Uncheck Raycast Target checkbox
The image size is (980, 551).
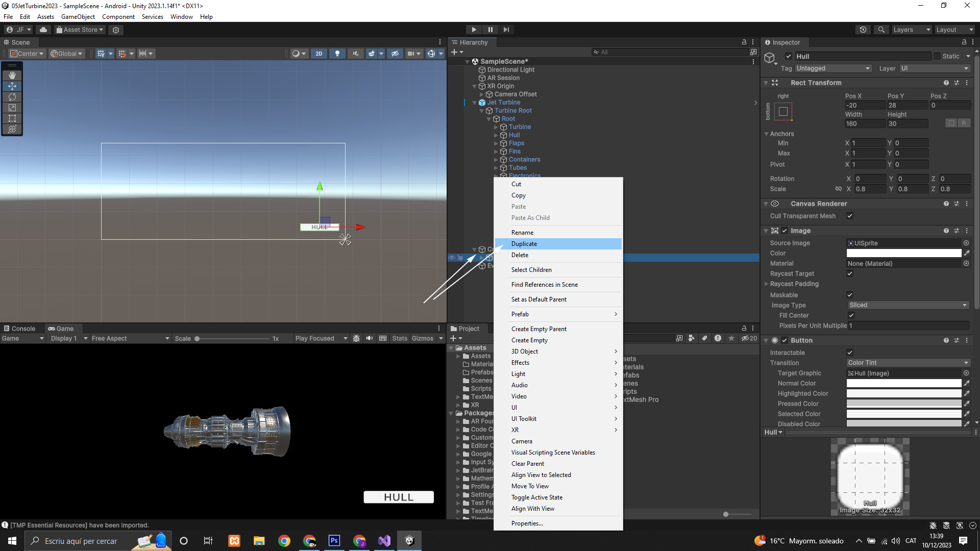850,273
